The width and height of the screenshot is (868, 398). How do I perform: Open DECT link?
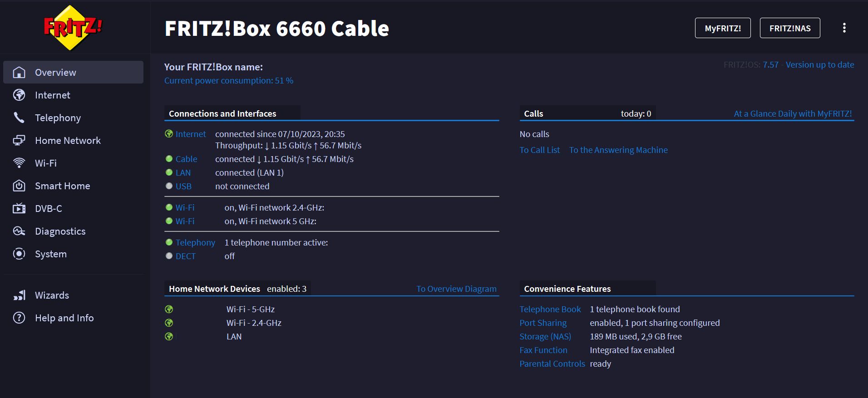[186, 256]
